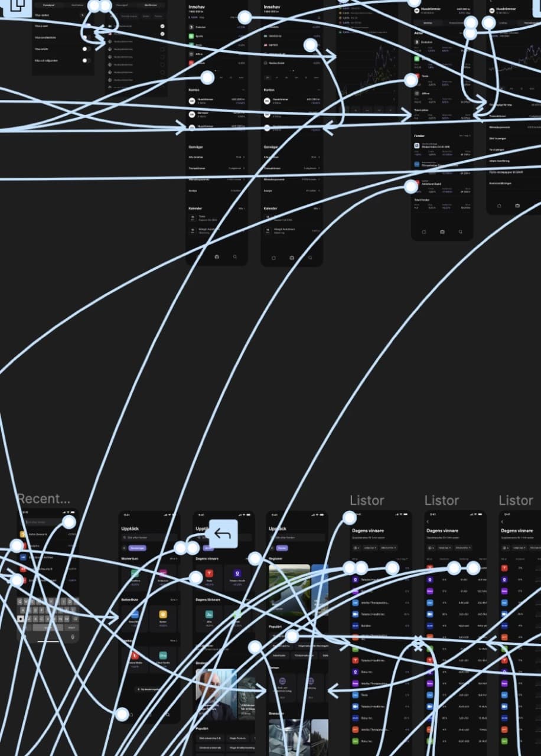Click back chevron in second Listor frame
The height and width of the screenshot is (756, 541).
pos(427,522)
